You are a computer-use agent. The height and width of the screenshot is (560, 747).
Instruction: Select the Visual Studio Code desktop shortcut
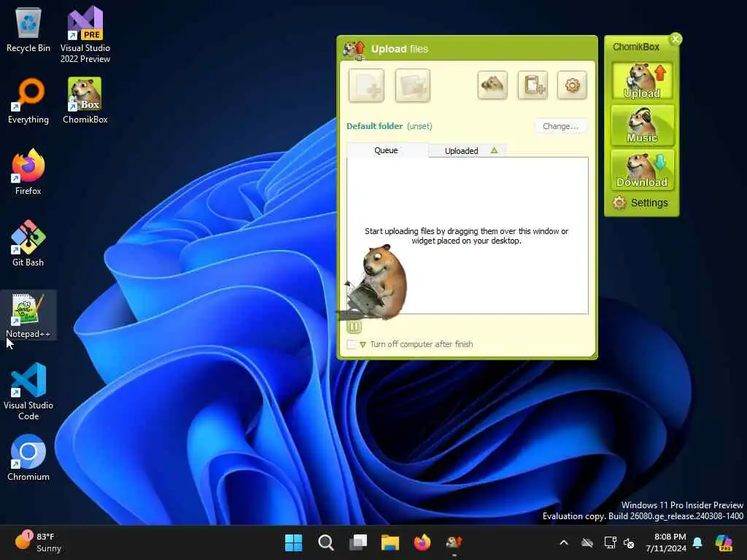point(28,392)
